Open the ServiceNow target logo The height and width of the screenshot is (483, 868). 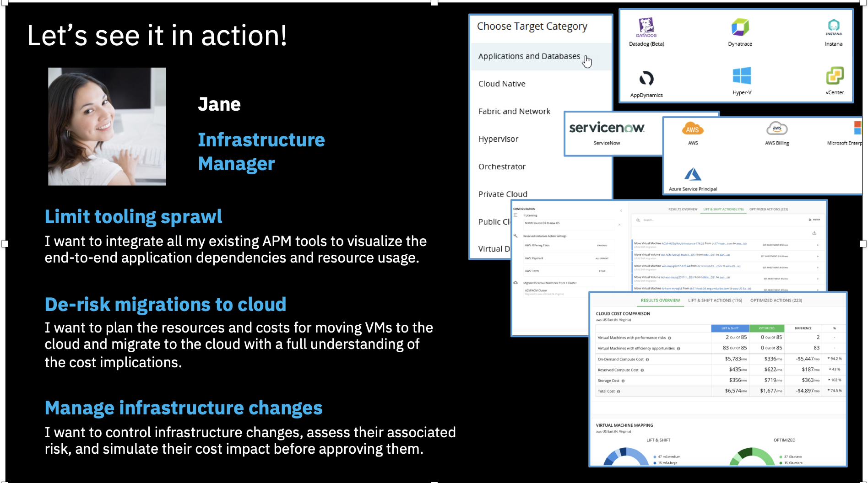[607, 128]
